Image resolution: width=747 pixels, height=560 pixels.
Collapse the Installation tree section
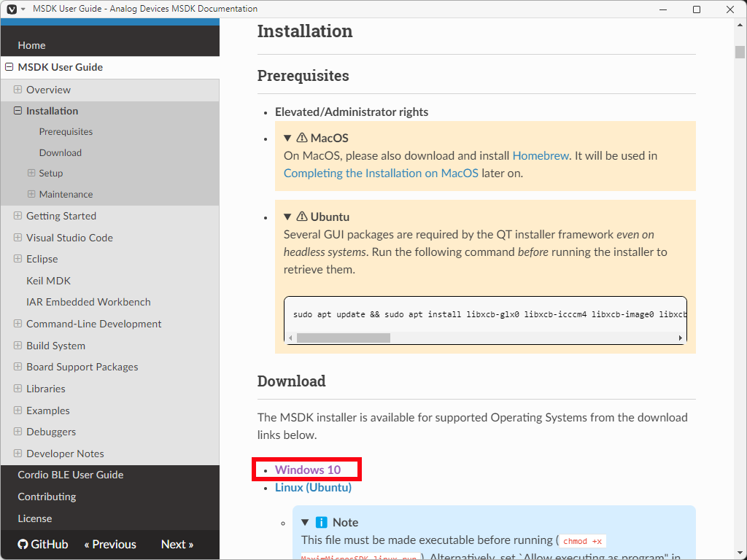(x=18, y=111)
